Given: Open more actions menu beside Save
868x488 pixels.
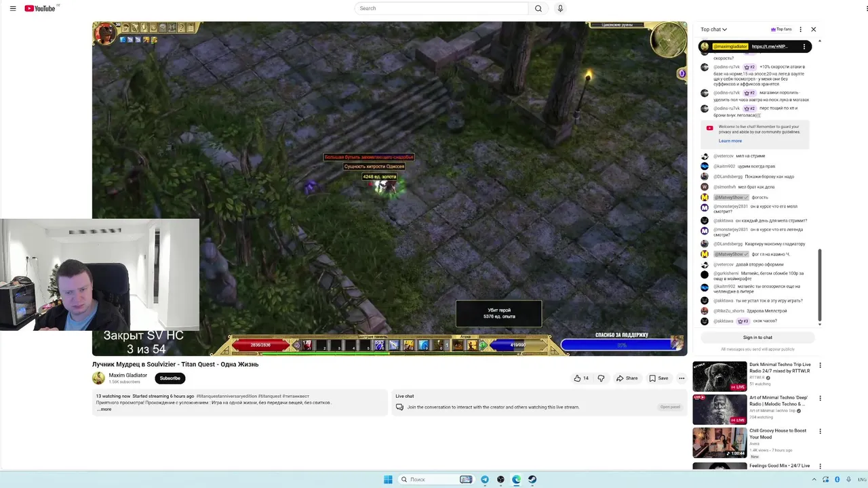Looking at the screenshot, I should pos(682,378).
